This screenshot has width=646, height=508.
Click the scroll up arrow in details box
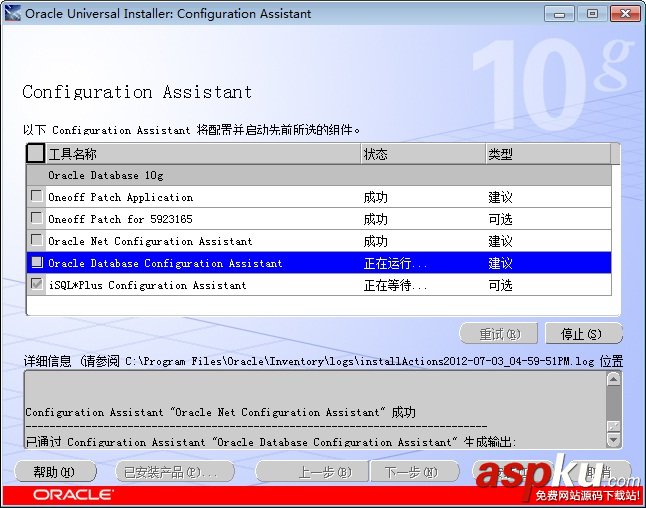[x=613, y=379]
